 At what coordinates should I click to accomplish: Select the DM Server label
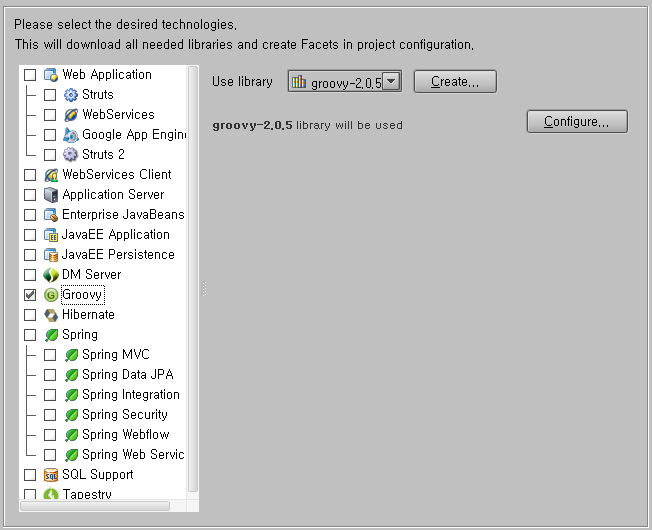tap(91, 274)
